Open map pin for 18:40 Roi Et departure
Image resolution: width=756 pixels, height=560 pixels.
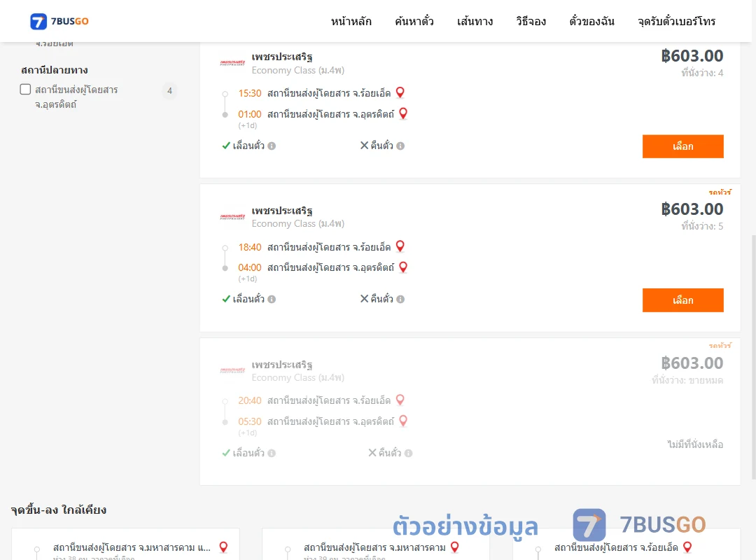point(400,246)
